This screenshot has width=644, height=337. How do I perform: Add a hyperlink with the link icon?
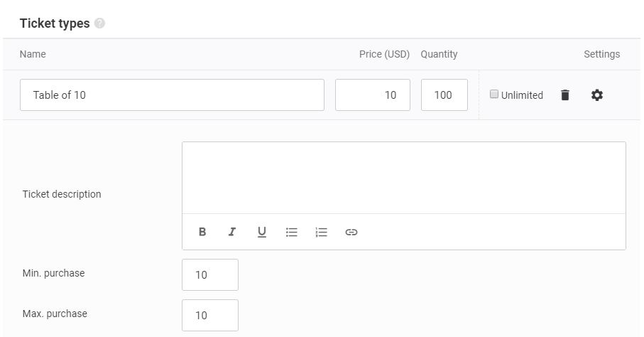[x=351, y=232]
